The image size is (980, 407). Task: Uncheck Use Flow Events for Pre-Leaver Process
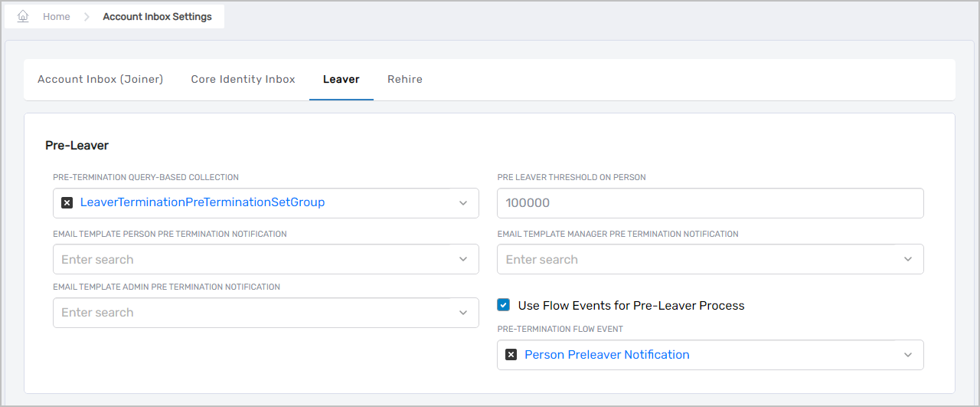[x=503, y=305]
